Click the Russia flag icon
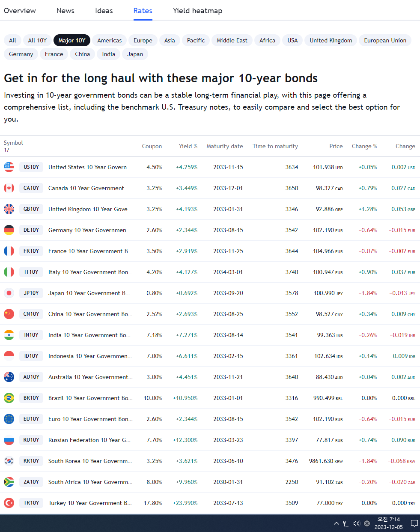420x532 pixels. pyautogui.click(x=9, y=440)
